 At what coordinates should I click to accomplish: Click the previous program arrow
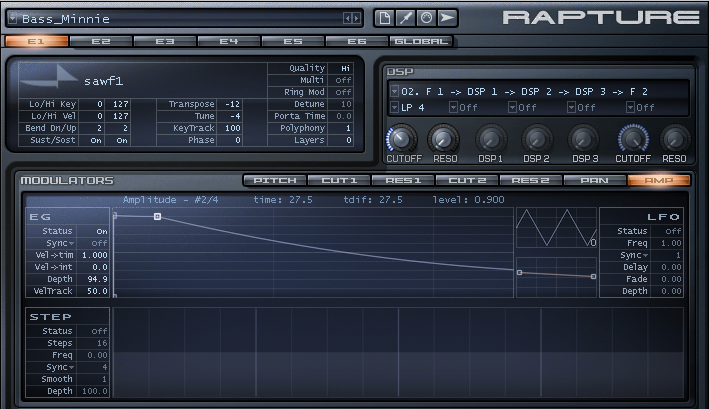pos(347,19)
